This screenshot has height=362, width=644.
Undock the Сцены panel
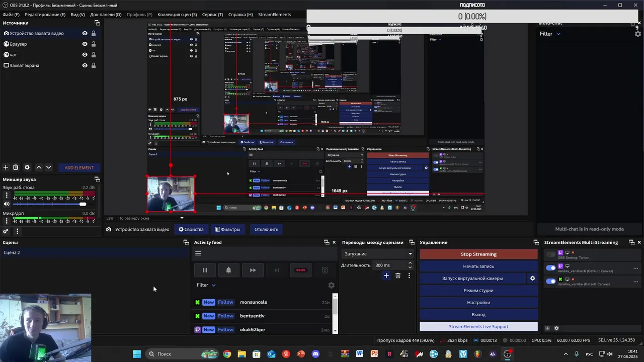(x=186, y=242)
